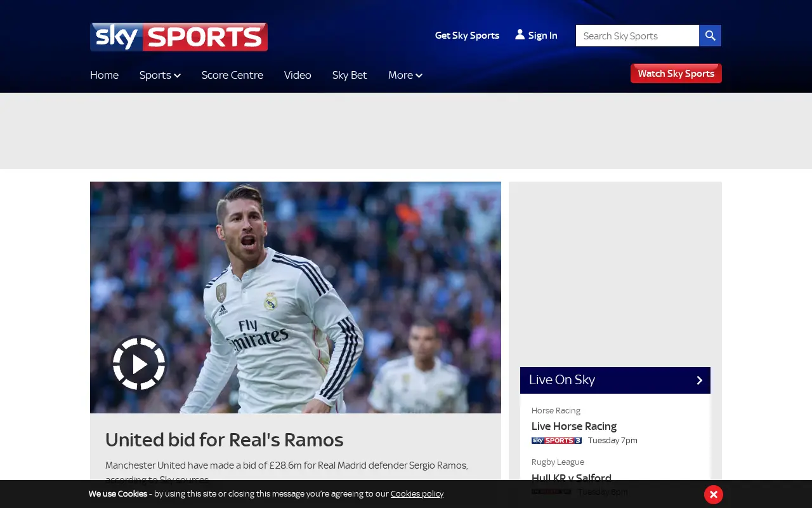Open the Hull KR v Salford listing
This screenshot has width=812, height=508.
pyautogui.click(x=572, y=478)
